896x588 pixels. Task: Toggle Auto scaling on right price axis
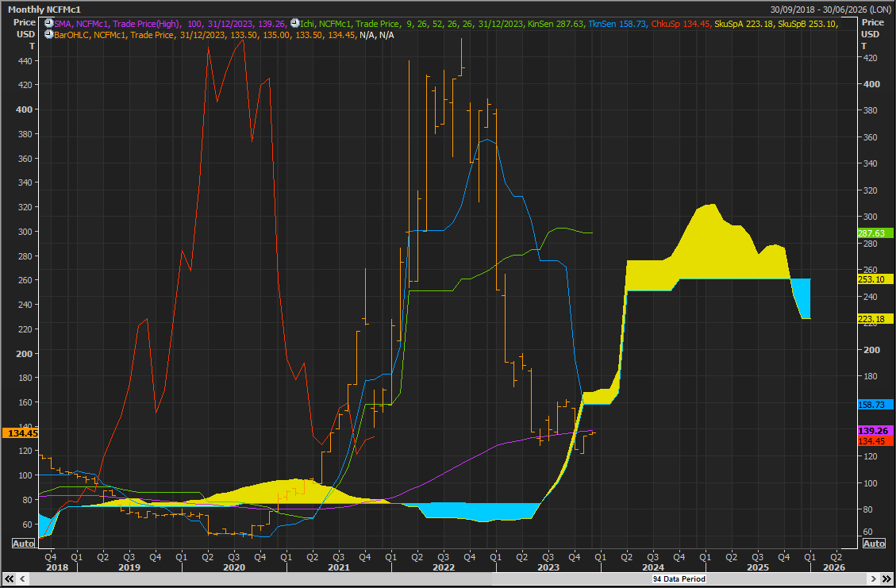(874, 544)
